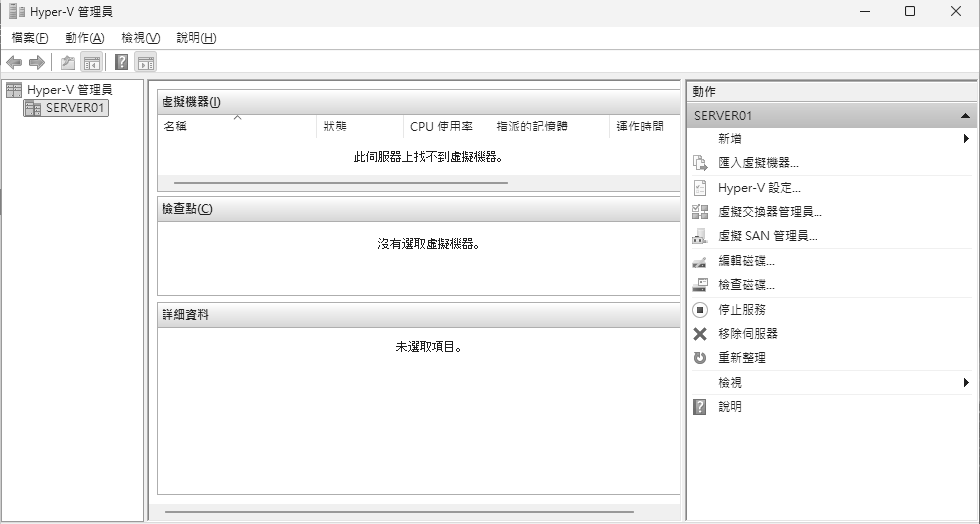
Task: Click the Back arrow toolbar icon
Action: [x=14, y=62]
